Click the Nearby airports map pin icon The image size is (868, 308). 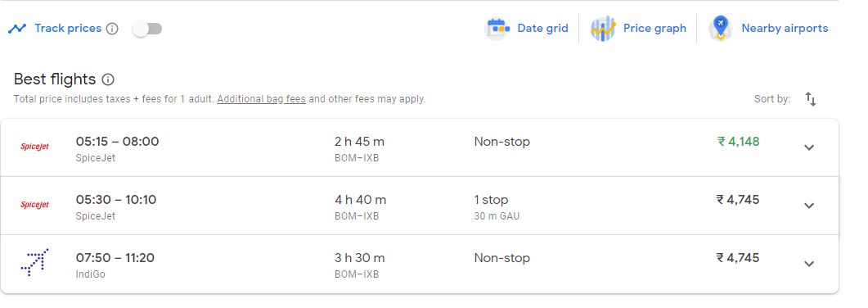tap(720, 28)
